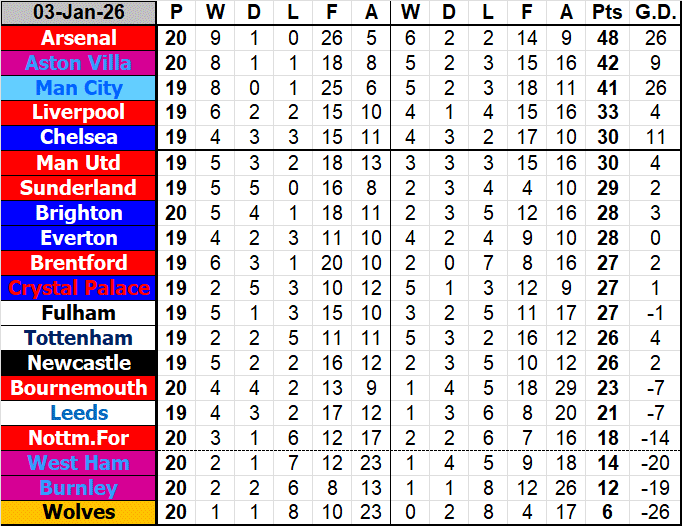Image resolution: width=682 pixels, height=526 pixels.
Task: Click the Pts column header
Action: pyautogui.click(x=605, y=13)
